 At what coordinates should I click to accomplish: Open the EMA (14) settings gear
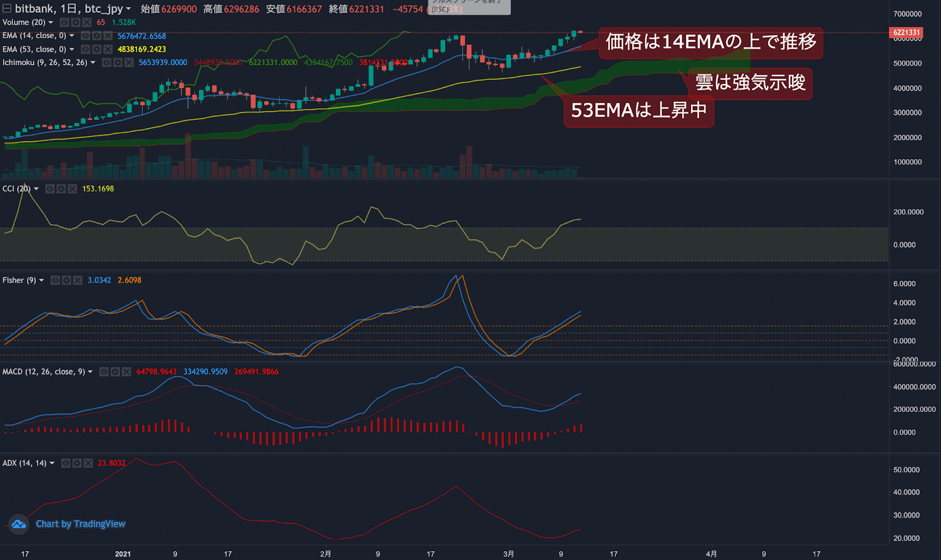click(96, 36)
